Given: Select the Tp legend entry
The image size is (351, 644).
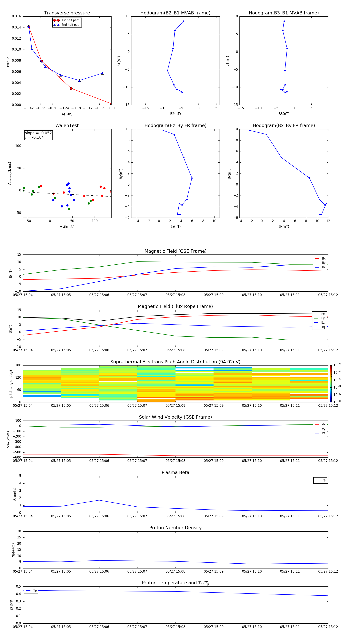Looking at the screenshot, I should (x=31, y=591).
